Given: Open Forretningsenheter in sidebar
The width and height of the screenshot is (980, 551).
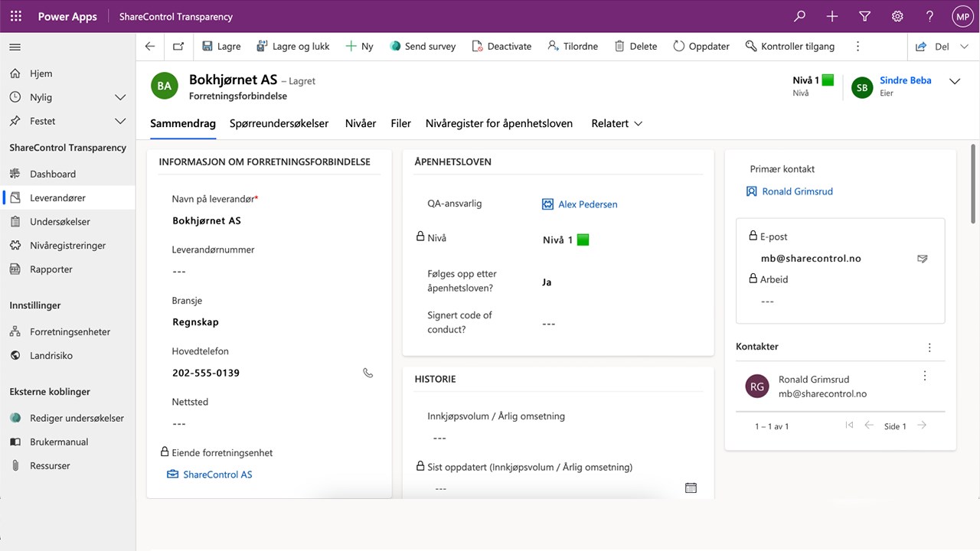Looking at the screenshot, I should [x=68, y=331].
